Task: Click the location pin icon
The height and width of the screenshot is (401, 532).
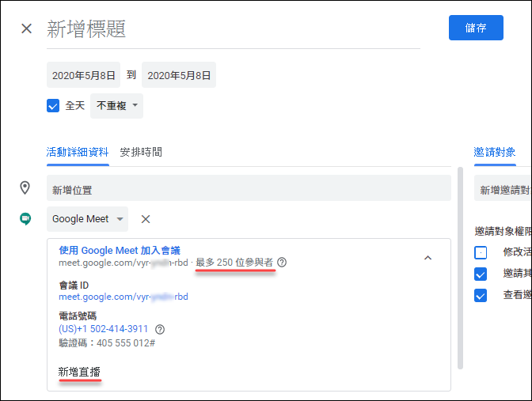Action: [25, 187]
